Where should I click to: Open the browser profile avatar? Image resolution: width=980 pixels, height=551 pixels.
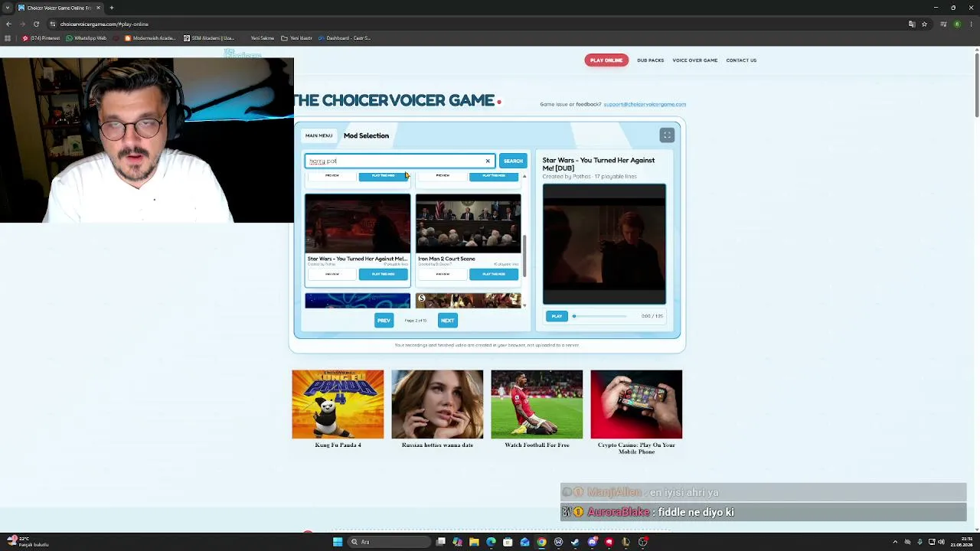[x=957, y=24]
